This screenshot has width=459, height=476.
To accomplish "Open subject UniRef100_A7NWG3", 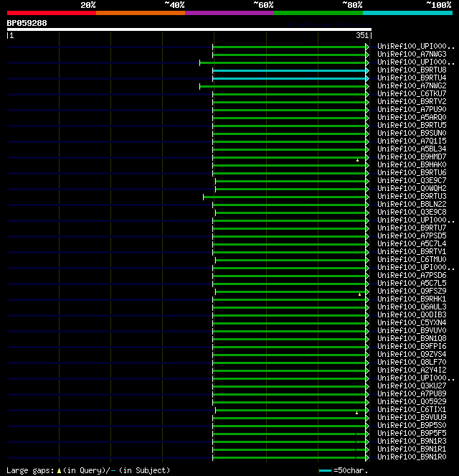I will tap(412, 54).
